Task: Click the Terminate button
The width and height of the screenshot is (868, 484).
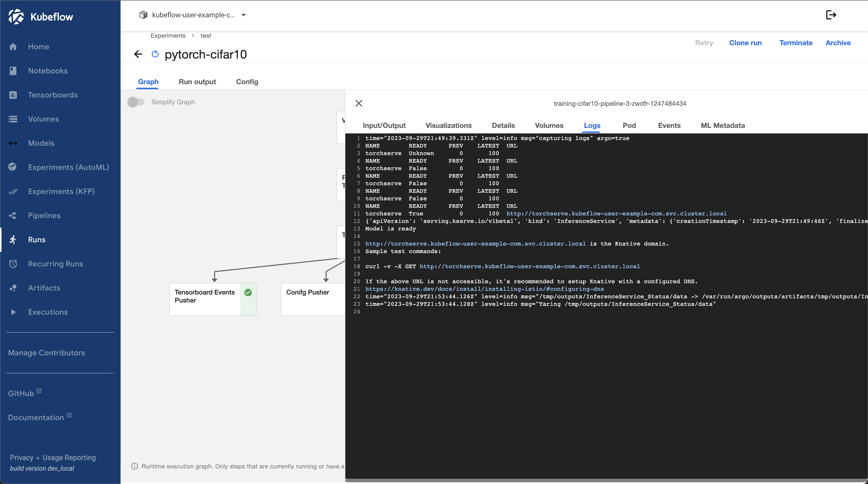Action: (x=796, y=43)
